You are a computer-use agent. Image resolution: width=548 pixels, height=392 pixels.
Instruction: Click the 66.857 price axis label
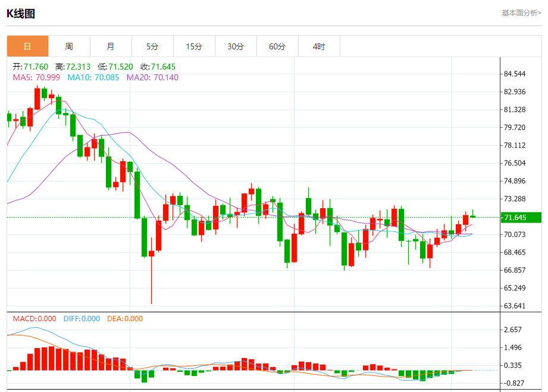point(515,269)
